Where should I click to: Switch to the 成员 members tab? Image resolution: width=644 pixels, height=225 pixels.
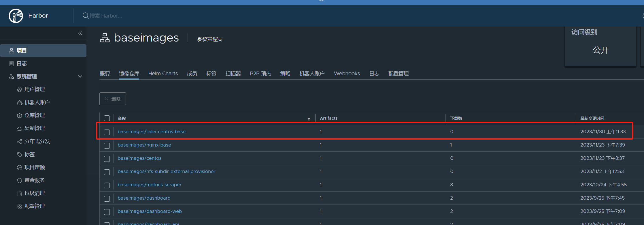pos(192,74)
